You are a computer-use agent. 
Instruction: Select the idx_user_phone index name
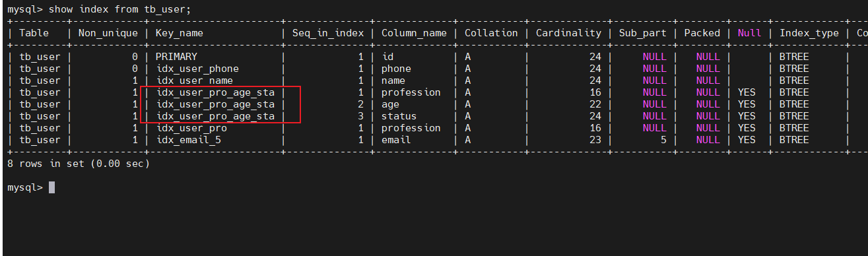tap(197, 69)
